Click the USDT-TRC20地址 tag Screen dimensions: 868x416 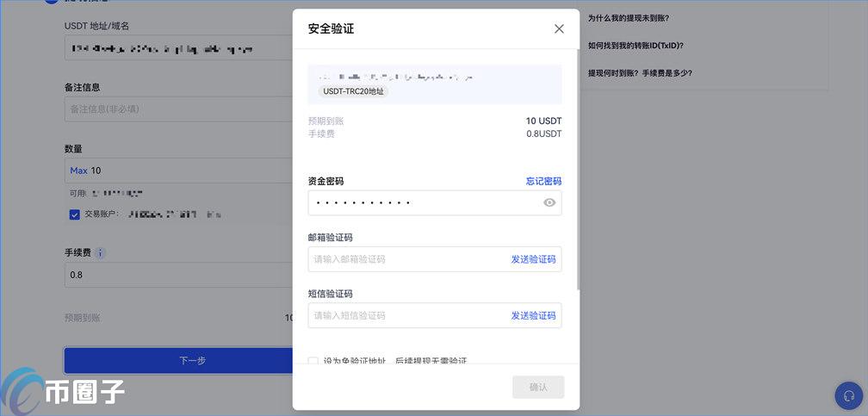pos(353,91)
